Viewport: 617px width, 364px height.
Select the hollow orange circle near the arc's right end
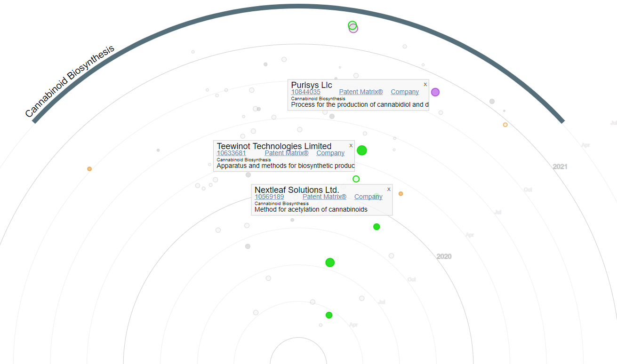tap(505, 125)
